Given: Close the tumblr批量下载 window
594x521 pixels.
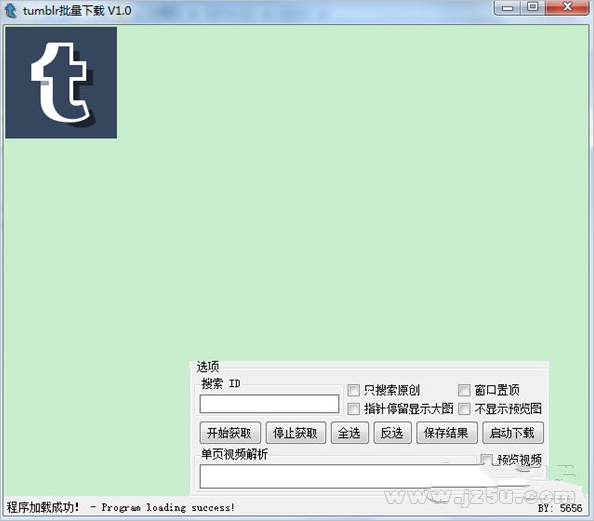Looking at the screenshot, I should coord(567,8).
